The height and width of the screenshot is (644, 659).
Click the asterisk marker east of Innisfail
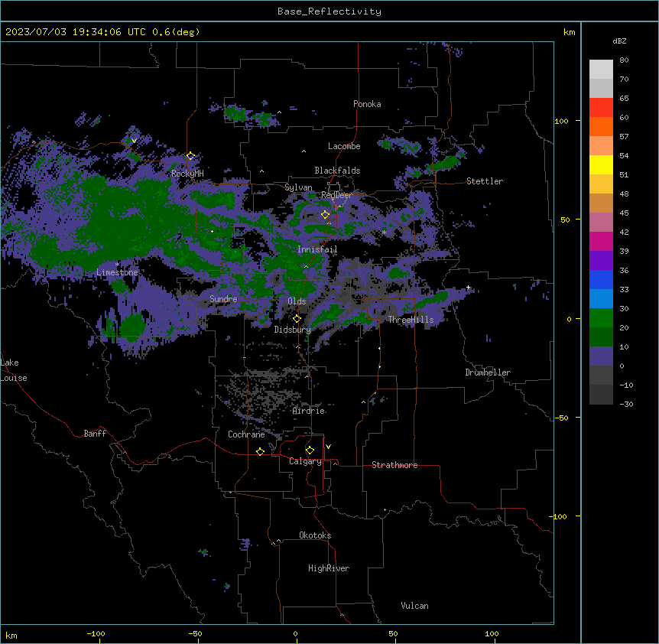pyautogui.click(x=384, y=233)
